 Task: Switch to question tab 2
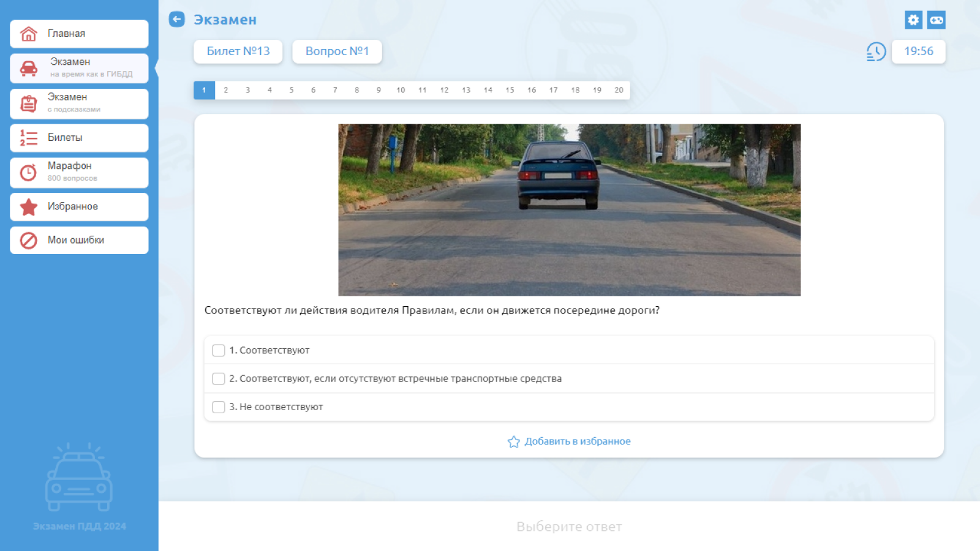pos(225,90)
